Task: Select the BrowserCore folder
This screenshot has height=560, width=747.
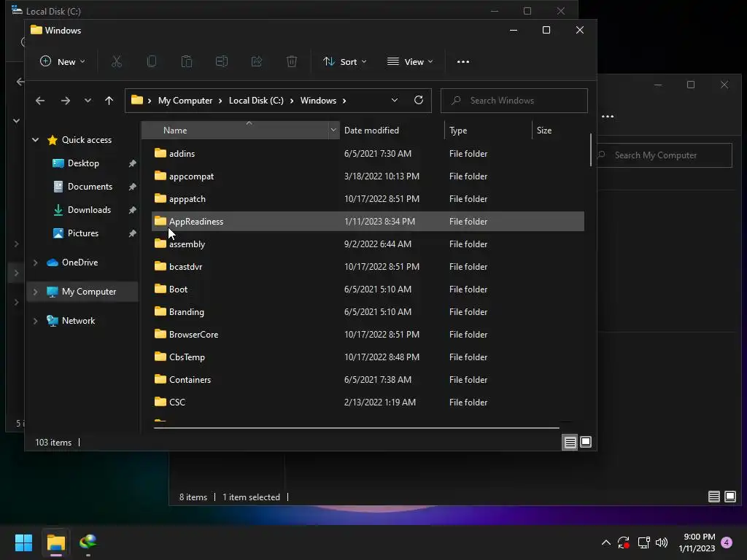Action: (368, 335)
